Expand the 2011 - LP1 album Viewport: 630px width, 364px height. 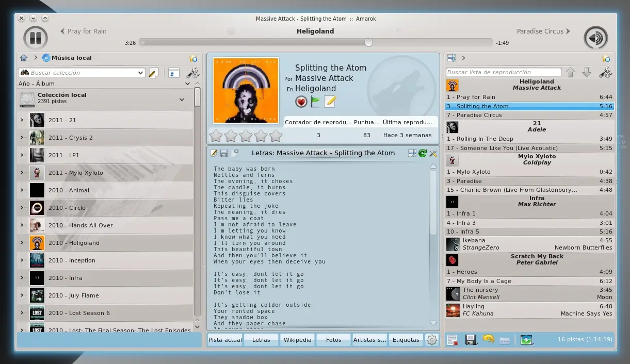(22, 155)
